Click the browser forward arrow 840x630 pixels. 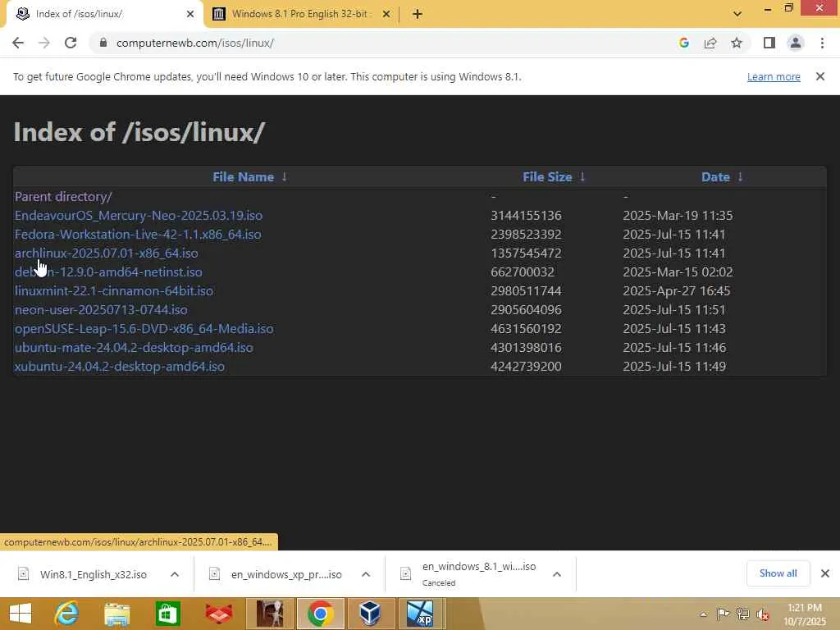[44, 43]
